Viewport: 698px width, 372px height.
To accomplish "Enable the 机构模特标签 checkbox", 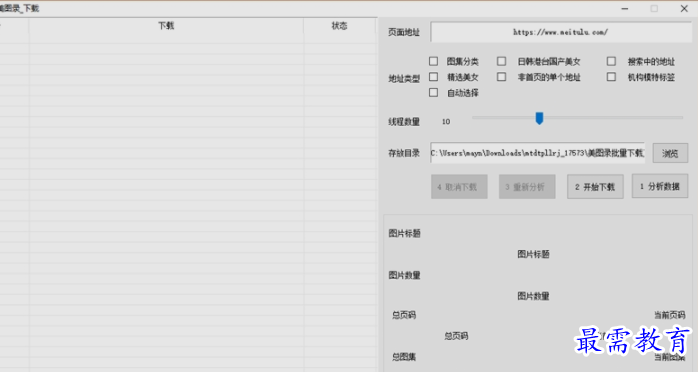I will click(612, 77).
